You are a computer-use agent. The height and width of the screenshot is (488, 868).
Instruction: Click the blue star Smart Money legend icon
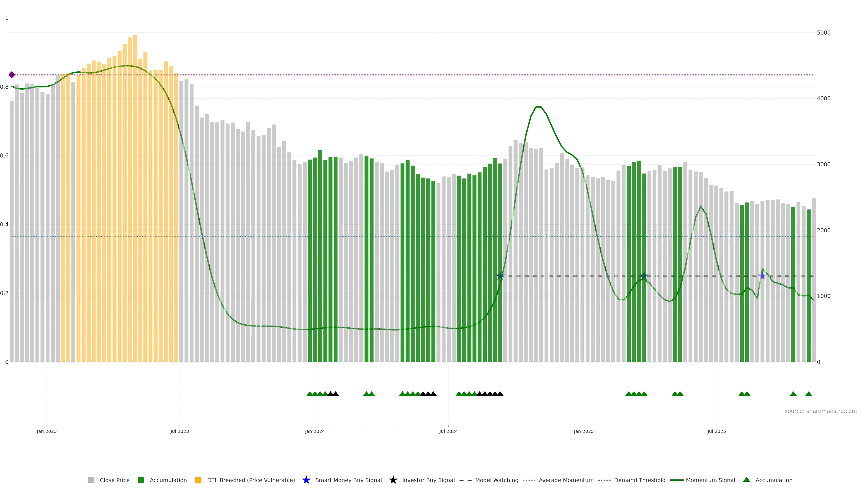(306, 480)
